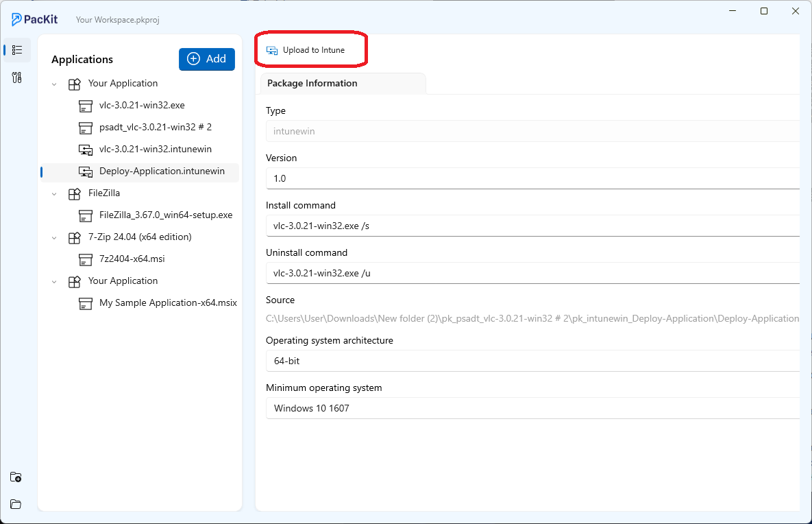Screen dimensions: 812x524
Task: Select psadt_vlc-3.0.21-win32 # 2 item
Action: pyautogui.click(x=156, y=127)
